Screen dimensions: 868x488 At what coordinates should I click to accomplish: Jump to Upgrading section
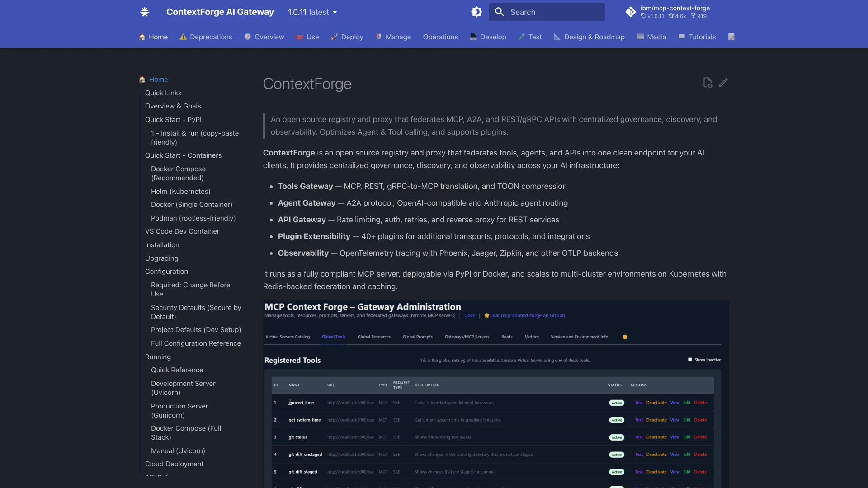pyautogui.click(x=161, y=258)
